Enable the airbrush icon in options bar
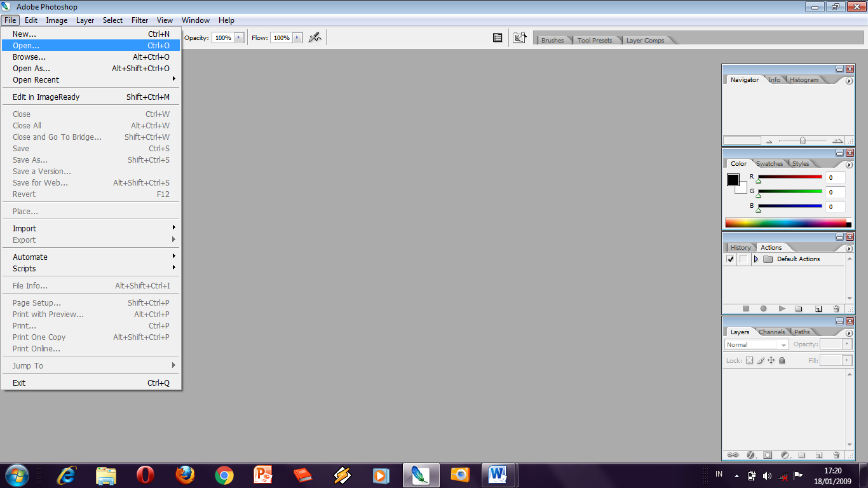The image size is (868, 488). point(315,37)
